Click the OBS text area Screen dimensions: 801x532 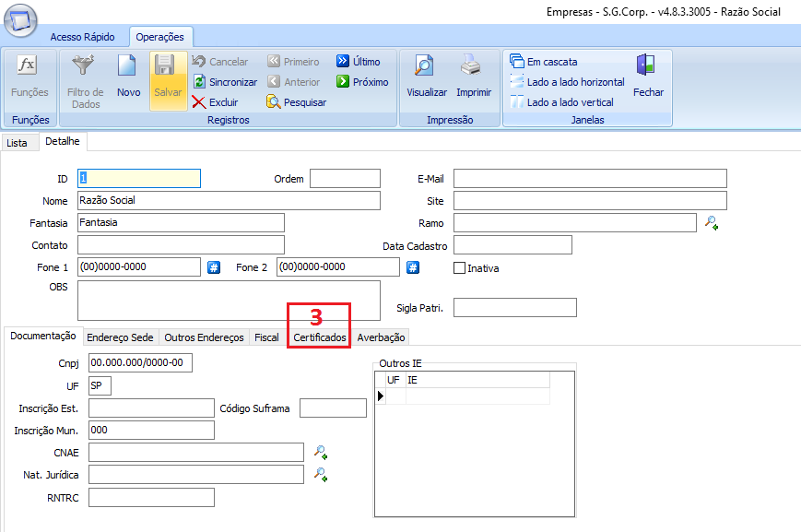click(229, 301)
